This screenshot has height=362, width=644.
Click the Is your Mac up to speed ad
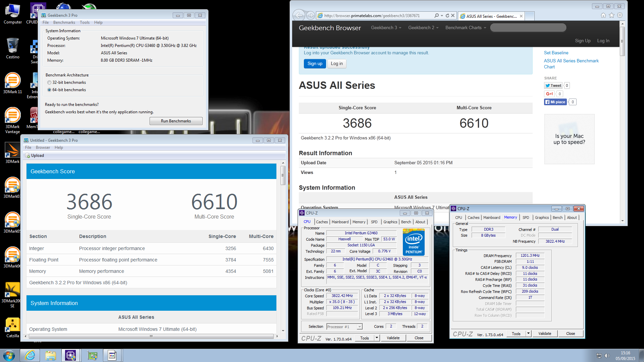pos(569,139)
